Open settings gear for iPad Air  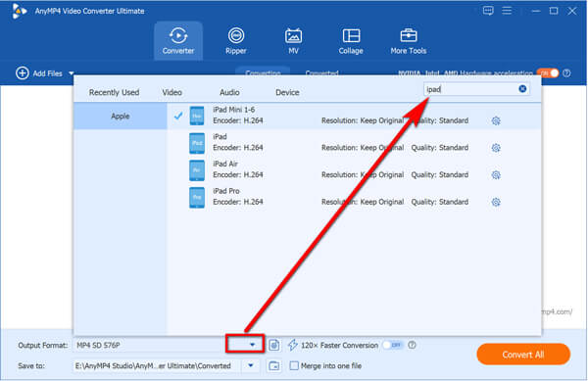pos(496,175)
